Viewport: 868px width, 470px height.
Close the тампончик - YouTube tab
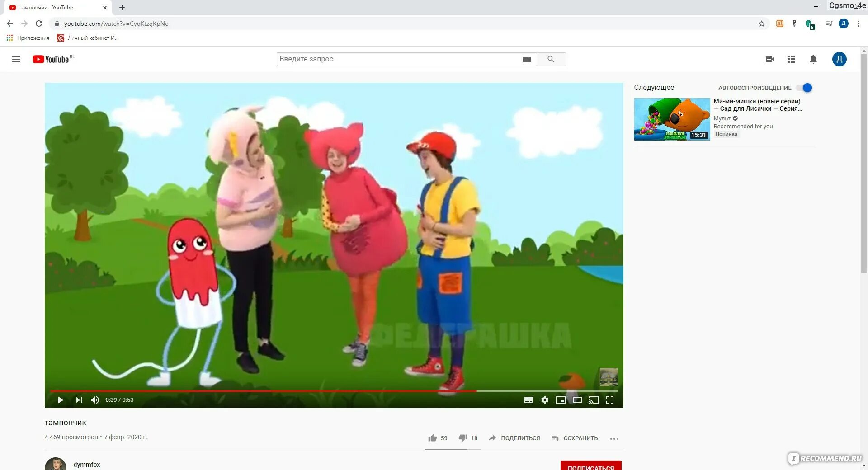(x=105, y=8)
